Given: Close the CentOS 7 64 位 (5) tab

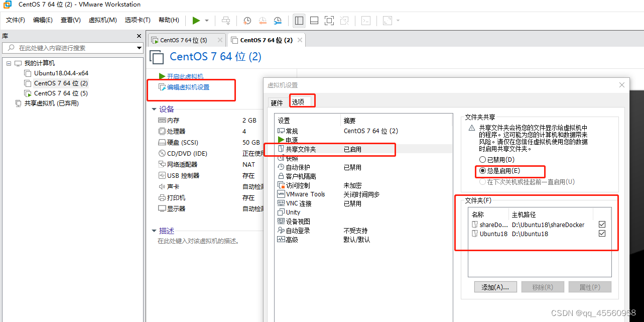Looking at the screenshot, I should [219, 40].
